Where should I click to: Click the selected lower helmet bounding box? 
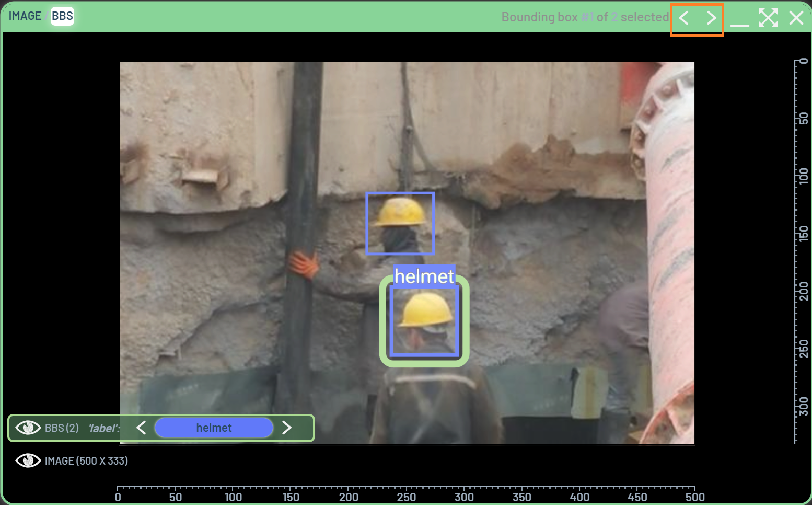(424, 321)
